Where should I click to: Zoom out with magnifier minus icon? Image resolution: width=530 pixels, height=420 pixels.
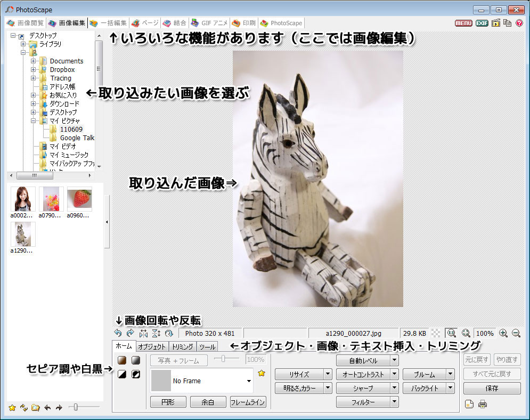point(516,333)
